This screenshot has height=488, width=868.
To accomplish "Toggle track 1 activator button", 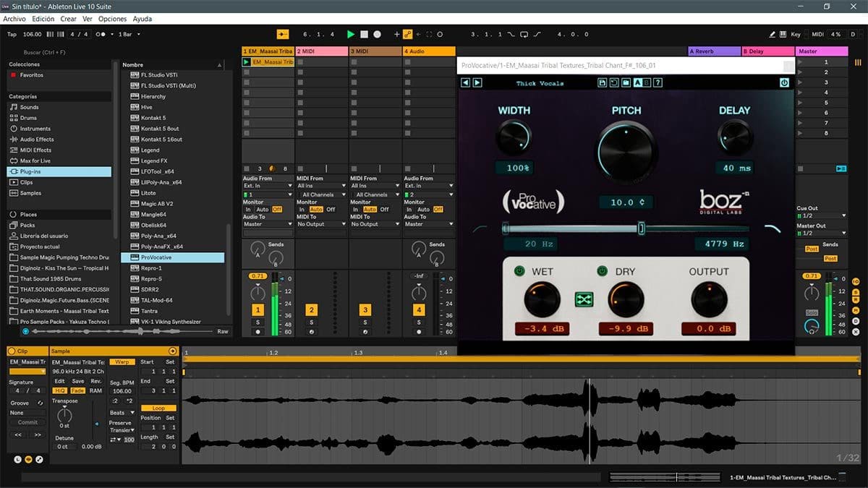I will [x=258, y=310].
